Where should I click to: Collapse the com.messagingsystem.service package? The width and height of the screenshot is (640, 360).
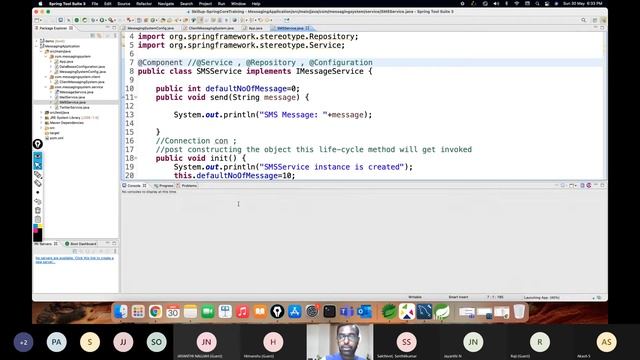[46, 87]
